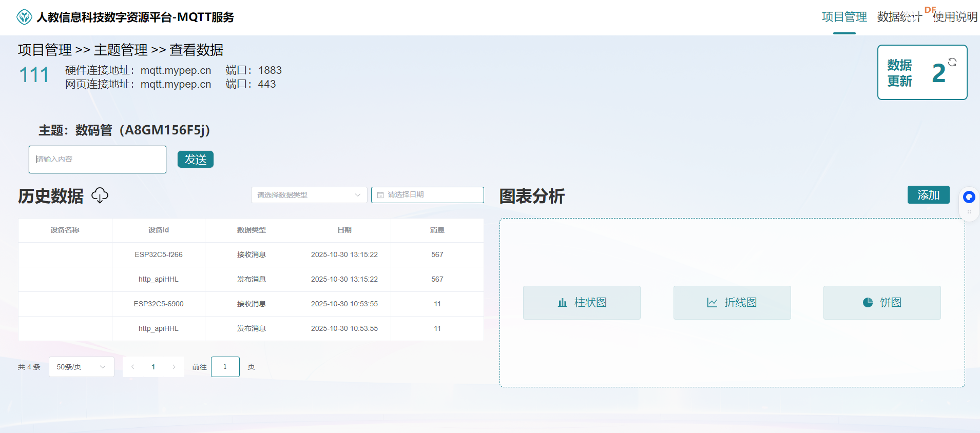Download history data via cloud icon

(100, 195)
